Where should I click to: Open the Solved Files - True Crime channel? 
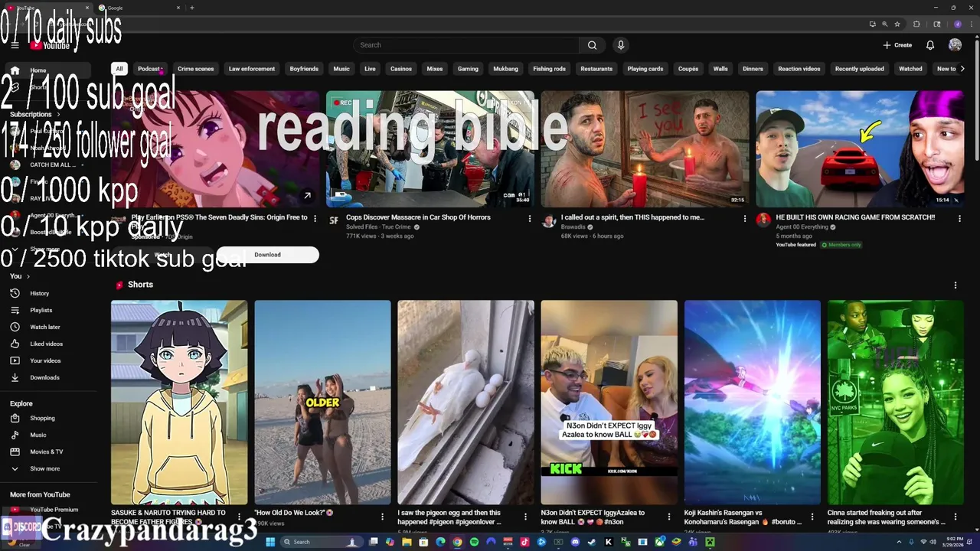pyautogui.click(x=378, y=227)
